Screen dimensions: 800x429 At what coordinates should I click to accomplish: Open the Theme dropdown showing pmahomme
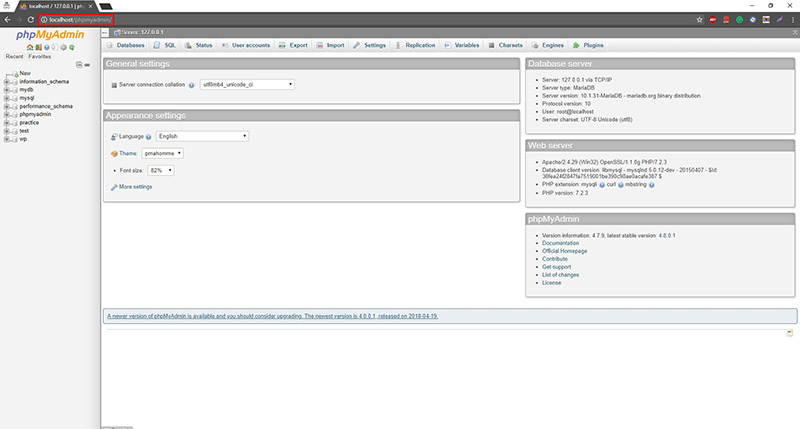point(162,153)
